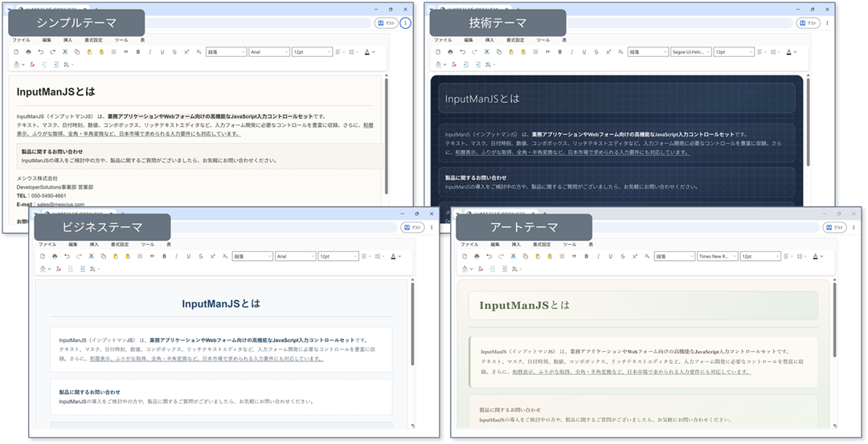868x444 pixels.
Task: Click New document icon in simple theme window
Action: click(x=16, y=52)
